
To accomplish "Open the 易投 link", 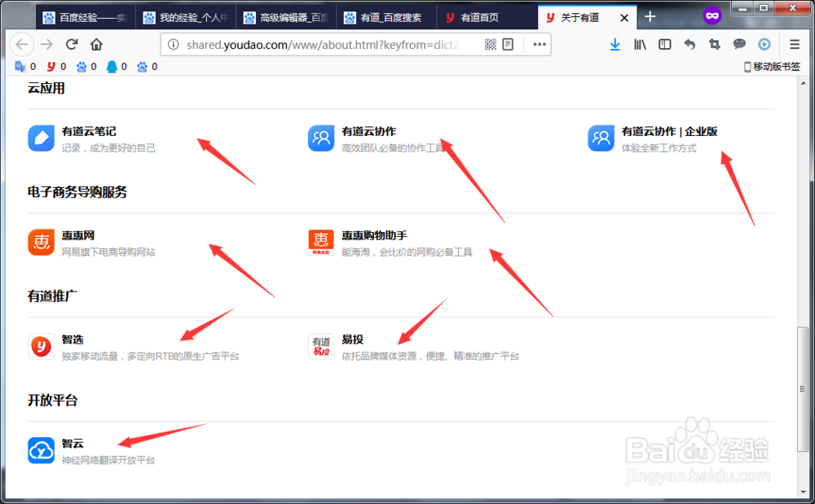I will pos(352,340).
